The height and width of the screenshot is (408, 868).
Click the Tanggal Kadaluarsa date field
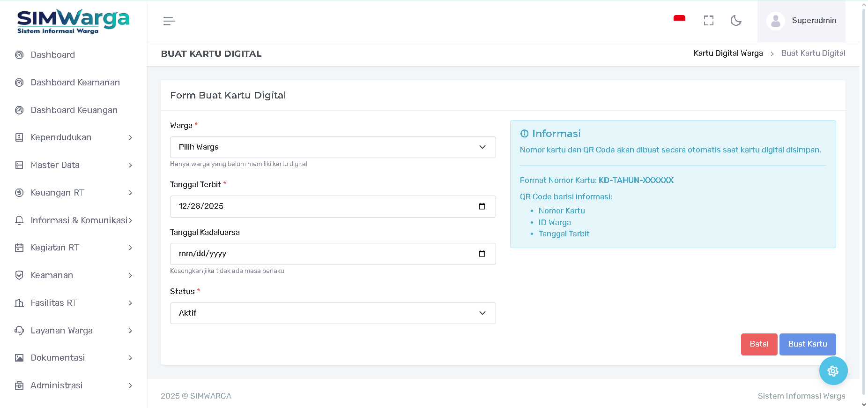323,254
